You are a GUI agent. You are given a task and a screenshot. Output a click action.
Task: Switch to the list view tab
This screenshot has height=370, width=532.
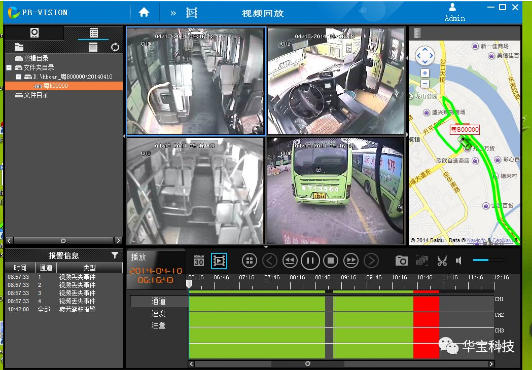pos(94,33)
